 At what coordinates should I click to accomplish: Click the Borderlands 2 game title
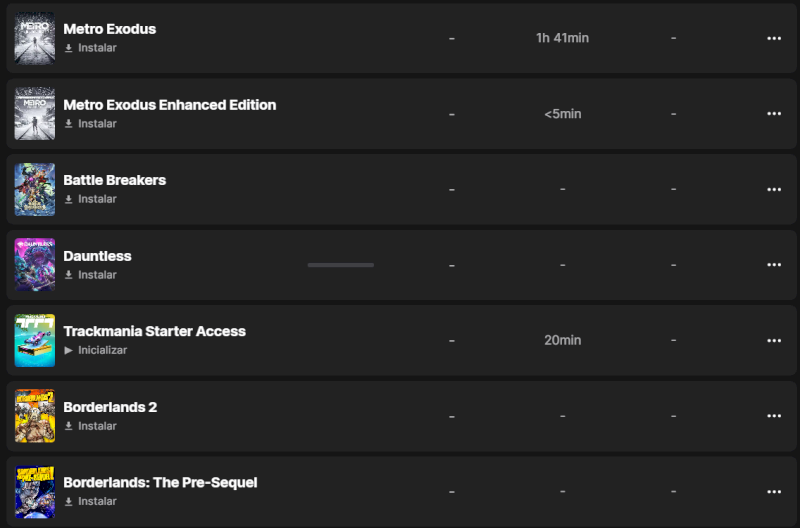click(x=110, y=407)
